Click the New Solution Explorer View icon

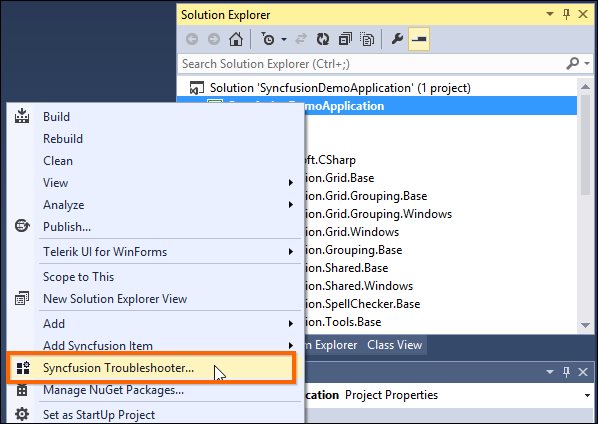[x=22, y=298]
